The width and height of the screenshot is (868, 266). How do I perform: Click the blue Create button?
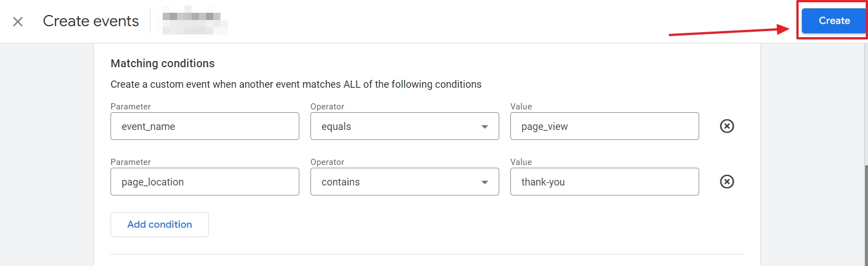[x=834, y=21]
